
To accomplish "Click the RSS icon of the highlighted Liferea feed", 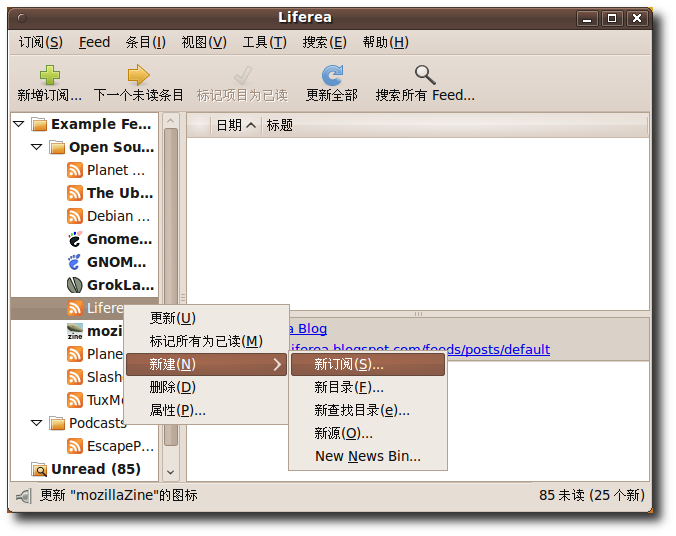I will pyautogui.click(x=75, y=308).
